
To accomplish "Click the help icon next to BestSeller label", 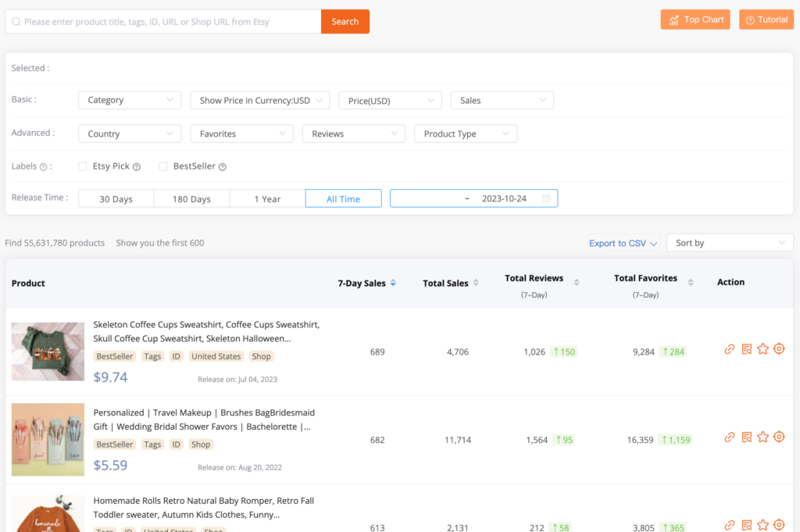I will [223, 166].
